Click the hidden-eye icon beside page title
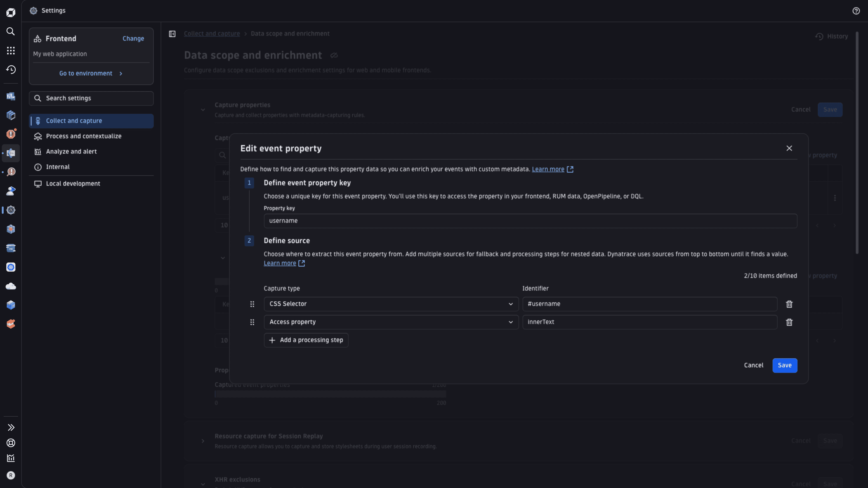Image resolution: width=868 pixels, height=488 pixels. click(334, 55)
